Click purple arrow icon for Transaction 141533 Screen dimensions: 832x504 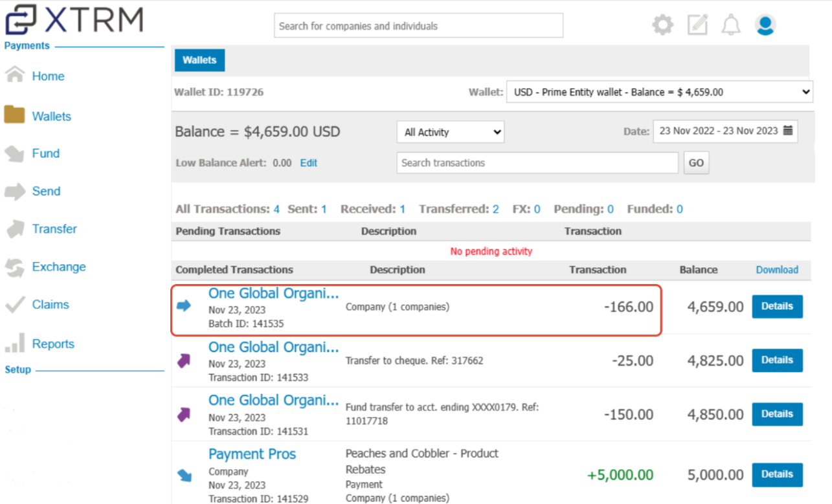click(x=184, y=361)
